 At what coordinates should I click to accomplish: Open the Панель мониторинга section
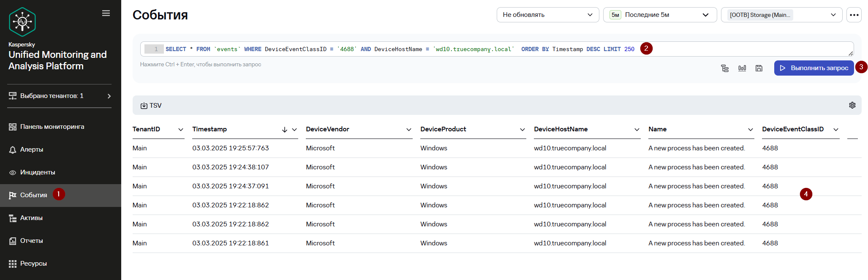[x=60, y=127]
